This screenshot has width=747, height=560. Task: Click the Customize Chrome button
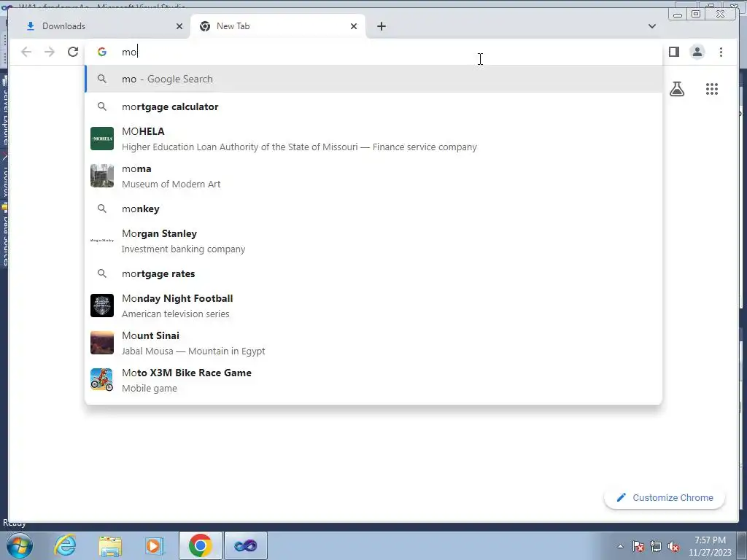(x=665, y=497)
